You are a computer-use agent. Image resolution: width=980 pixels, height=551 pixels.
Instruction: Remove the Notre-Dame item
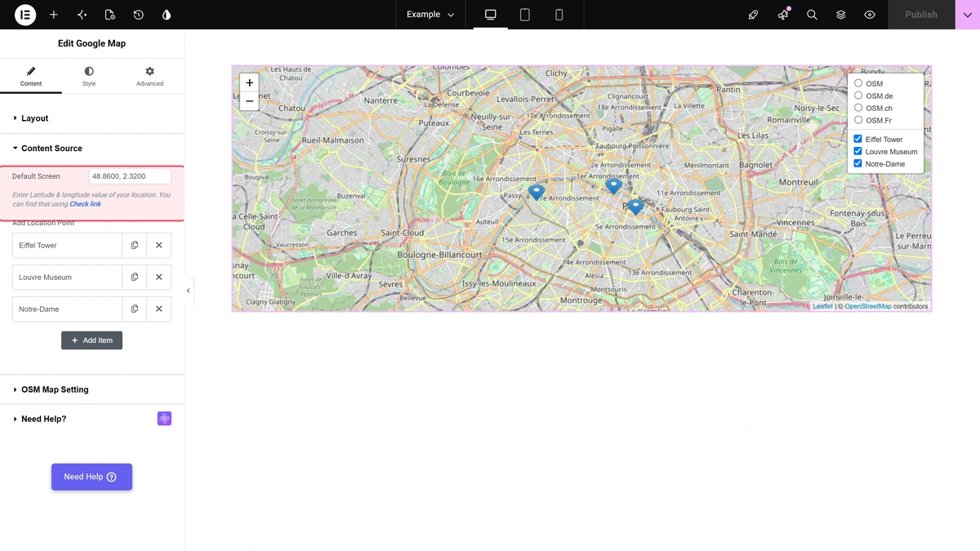tap(159, 309)
